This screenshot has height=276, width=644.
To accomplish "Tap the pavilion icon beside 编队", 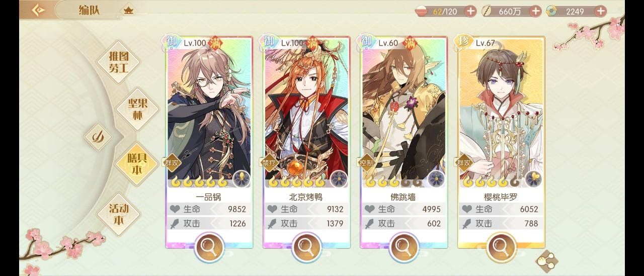I will (x=129, y=10).
